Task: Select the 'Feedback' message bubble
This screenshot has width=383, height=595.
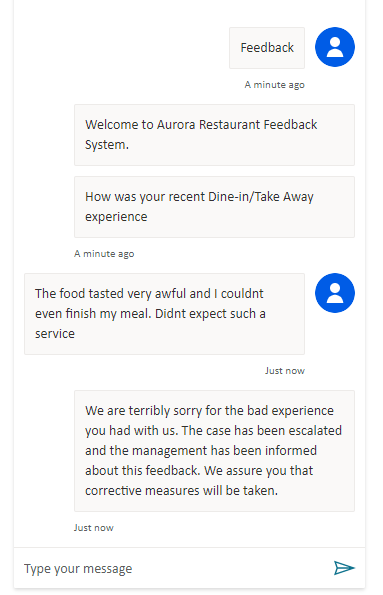Action: point(267,48)
